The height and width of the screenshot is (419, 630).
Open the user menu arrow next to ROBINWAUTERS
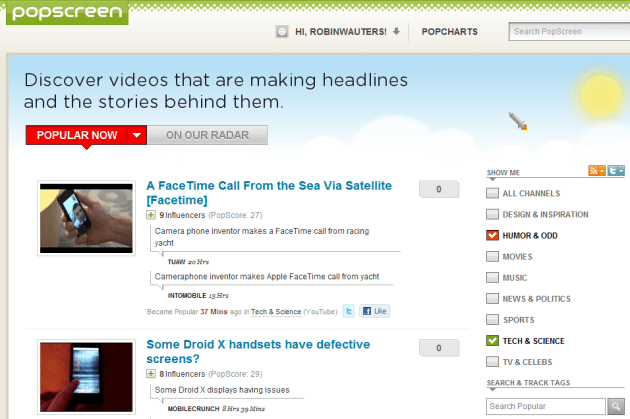[x=397, y=31]
